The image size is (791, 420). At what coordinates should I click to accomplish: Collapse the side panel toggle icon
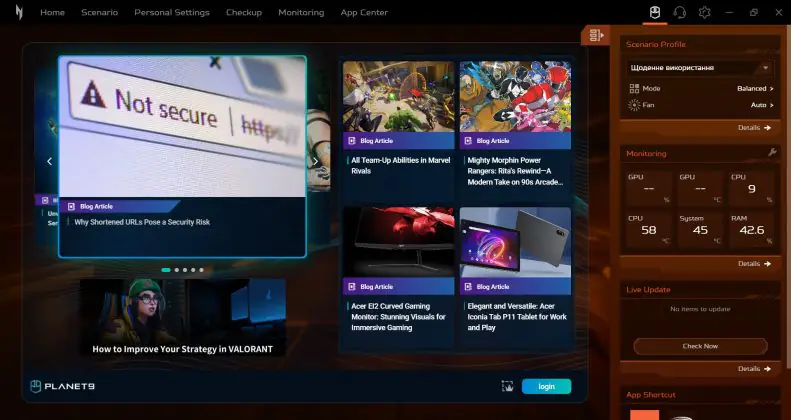[596, 35]
